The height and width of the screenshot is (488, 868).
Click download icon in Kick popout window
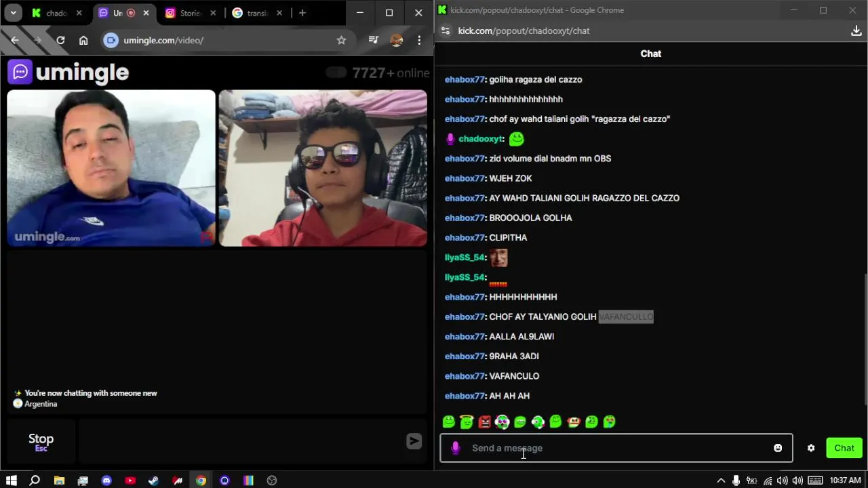pos(856,30)
